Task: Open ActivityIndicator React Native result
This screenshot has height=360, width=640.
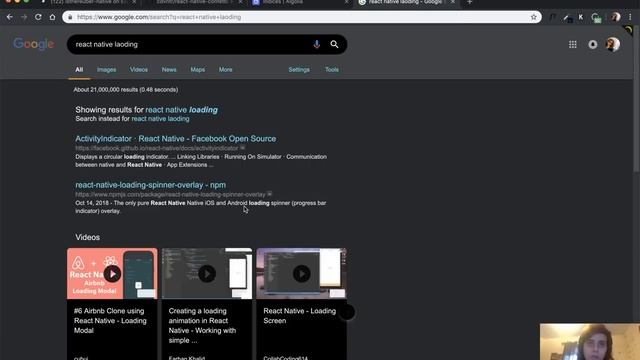Action: click(x=176, y=139)
